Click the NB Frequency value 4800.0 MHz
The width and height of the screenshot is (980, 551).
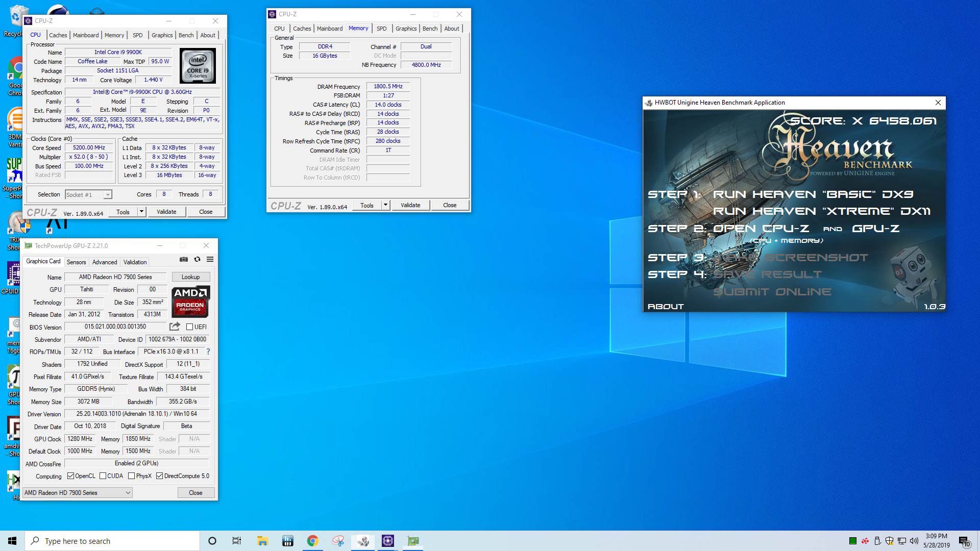426,65
